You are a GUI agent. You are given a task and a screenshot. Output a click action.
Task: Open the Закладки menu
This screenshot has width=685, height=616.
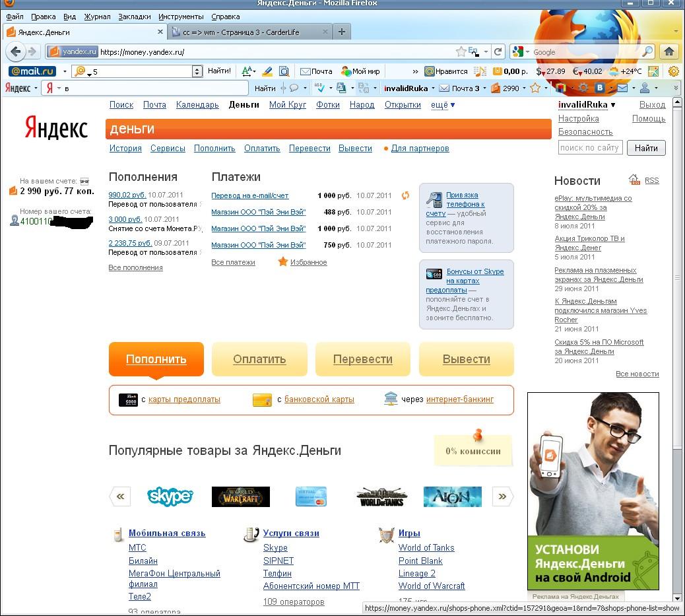point(135,17)
